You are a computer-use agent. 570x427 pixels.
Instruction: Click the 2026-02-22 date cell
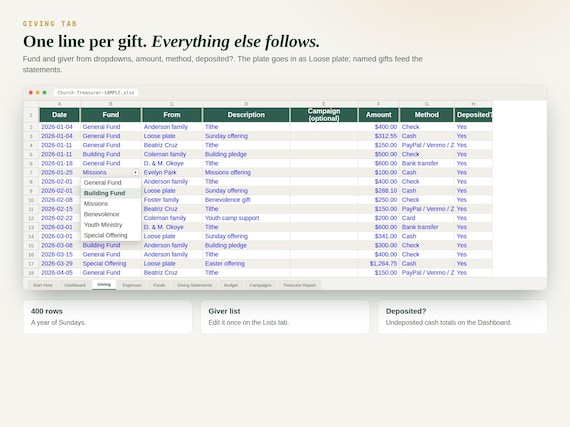click(59, 218)
